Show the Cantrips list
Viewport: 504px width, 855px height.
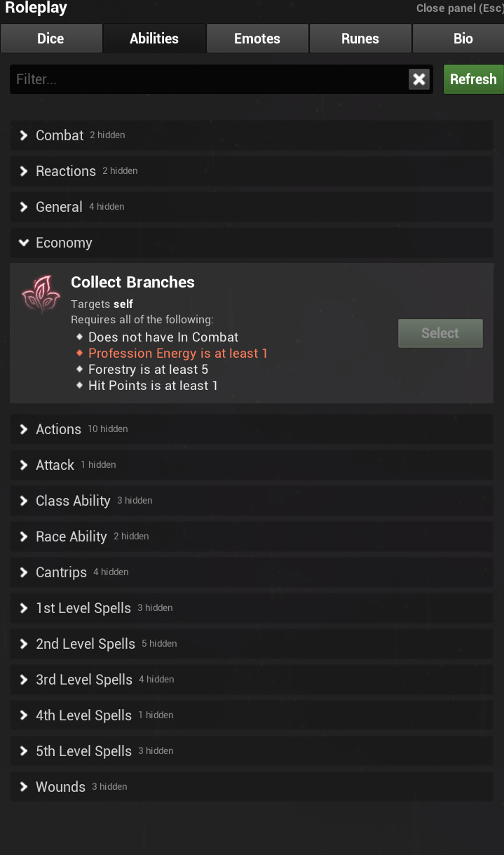(61, 572)
